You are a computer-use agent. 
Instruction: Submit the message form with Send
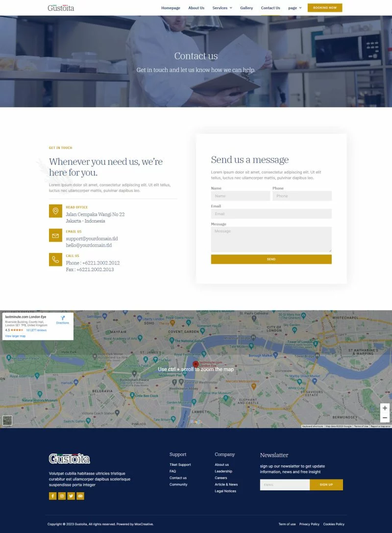271,259
